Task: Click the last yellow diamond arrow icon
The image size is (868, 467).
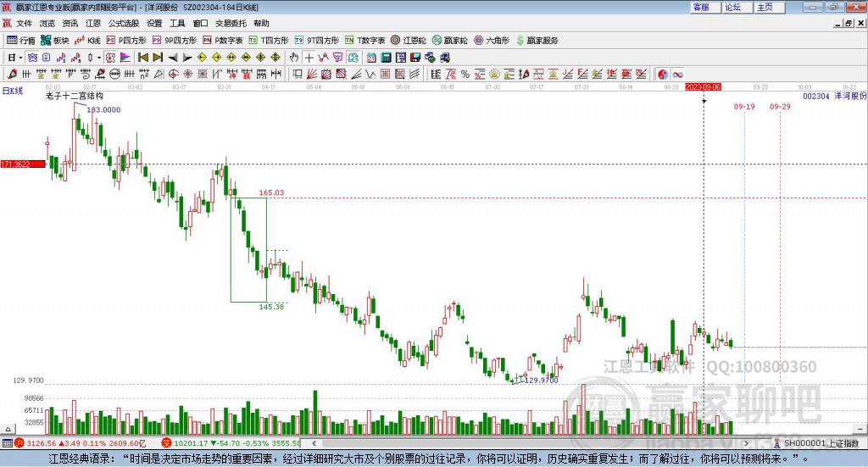Action: (275, 58)
